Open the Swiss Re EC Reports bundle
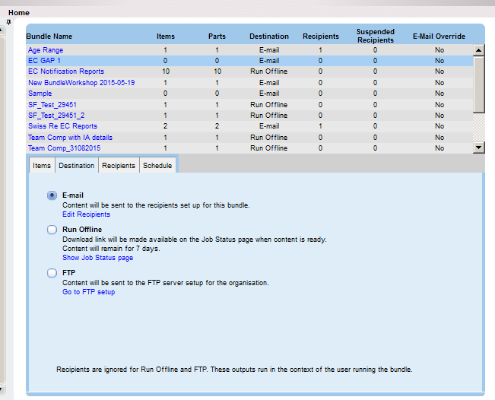 pos(63,126)
